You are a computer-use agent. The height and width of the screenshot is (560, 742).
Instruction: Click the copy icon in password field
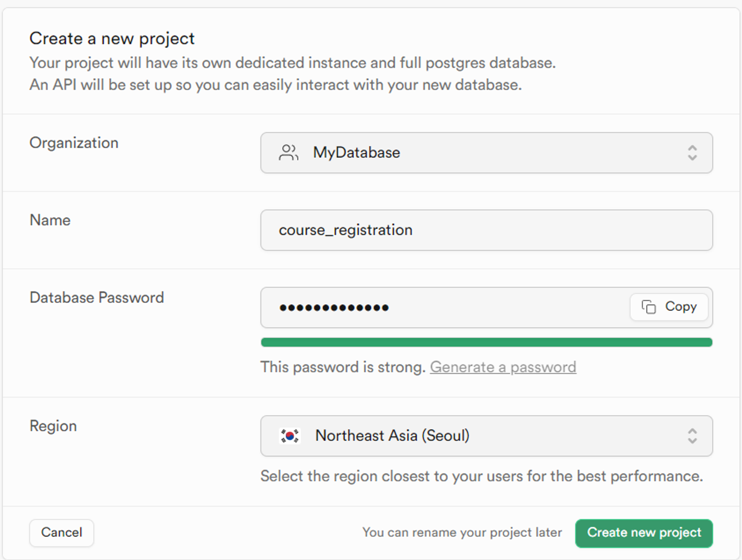click(649, 307)
